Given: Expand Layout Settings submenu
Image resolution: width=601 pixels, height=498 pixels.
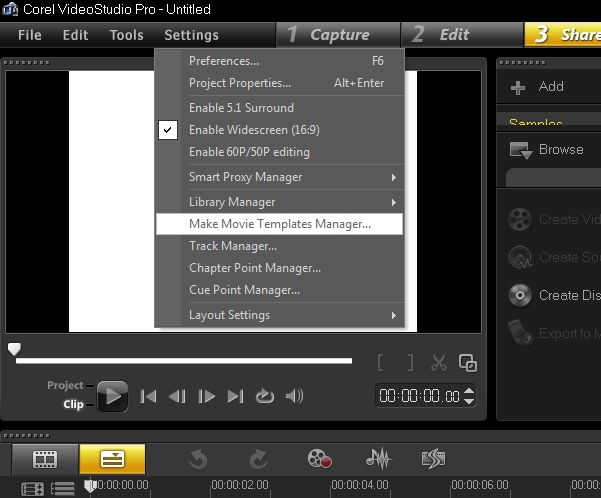Looking at the screenshot, I should [279, 315].
